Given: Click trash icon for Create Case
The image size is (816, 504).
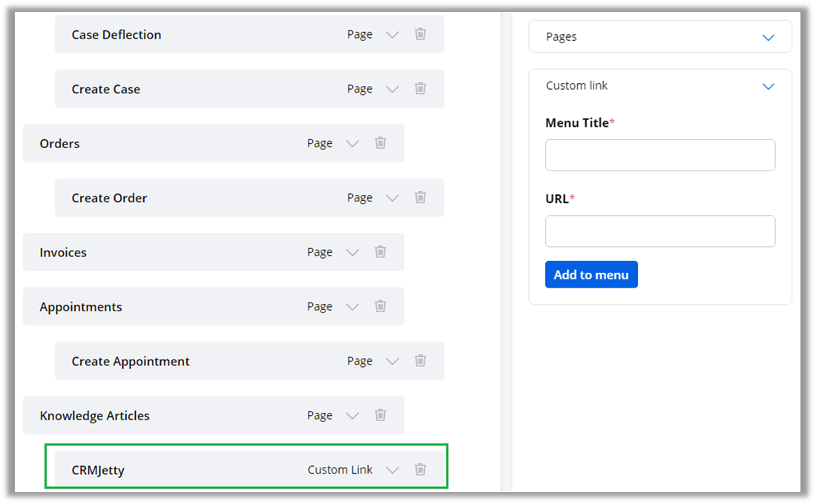Looking at the screenshot, I should point(420,89).
